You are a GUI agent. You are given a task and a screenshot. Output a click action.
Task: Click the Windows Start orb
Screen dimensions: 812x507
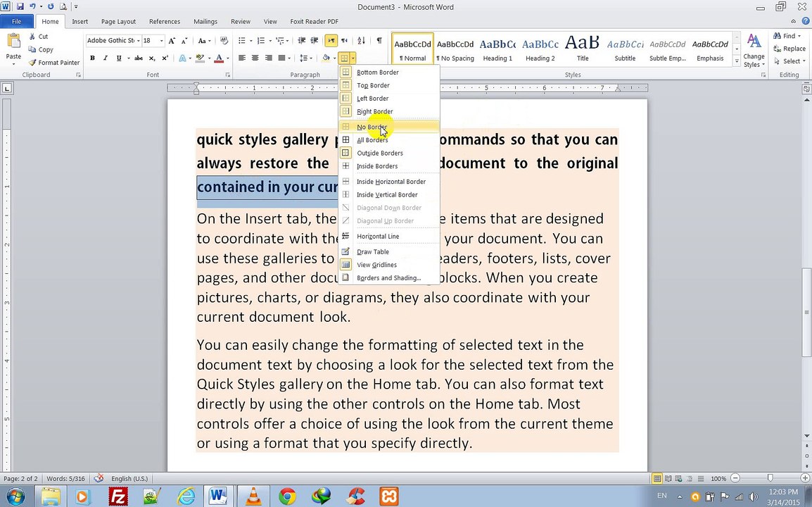(x=15, y=496)
